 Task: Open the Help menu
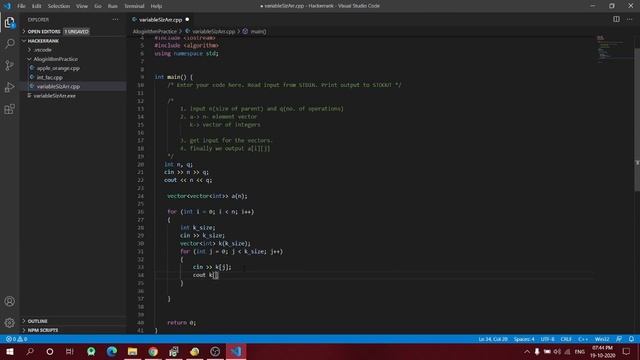(x=156, y=6)
